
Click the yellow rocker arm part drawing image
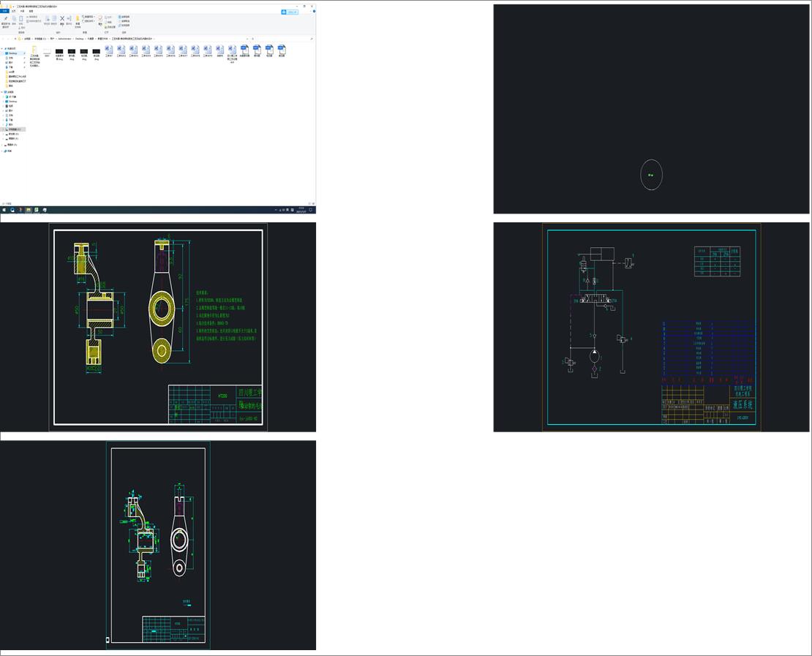158,327
